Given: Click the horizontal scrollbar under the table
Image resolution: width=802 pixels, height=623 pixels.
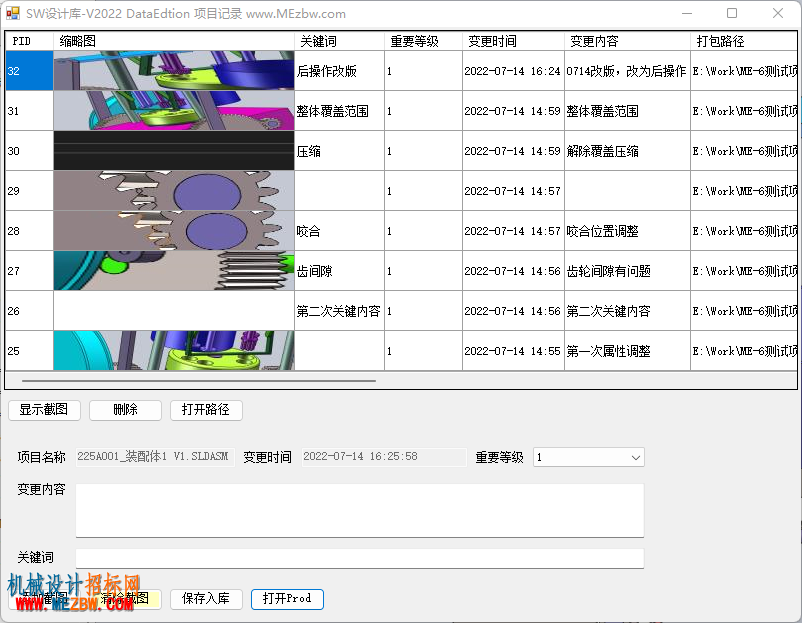Looking at the screenshot, I should click(x=199, y=381).
